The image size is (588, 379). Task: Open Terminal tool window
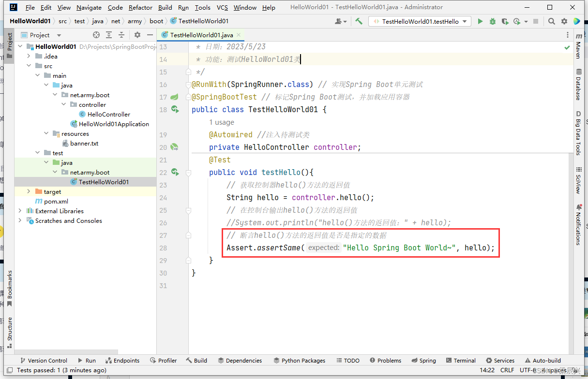461,361
